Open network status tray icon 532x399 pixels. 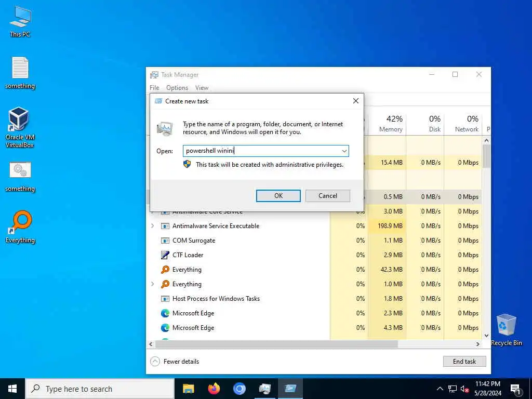453,389
